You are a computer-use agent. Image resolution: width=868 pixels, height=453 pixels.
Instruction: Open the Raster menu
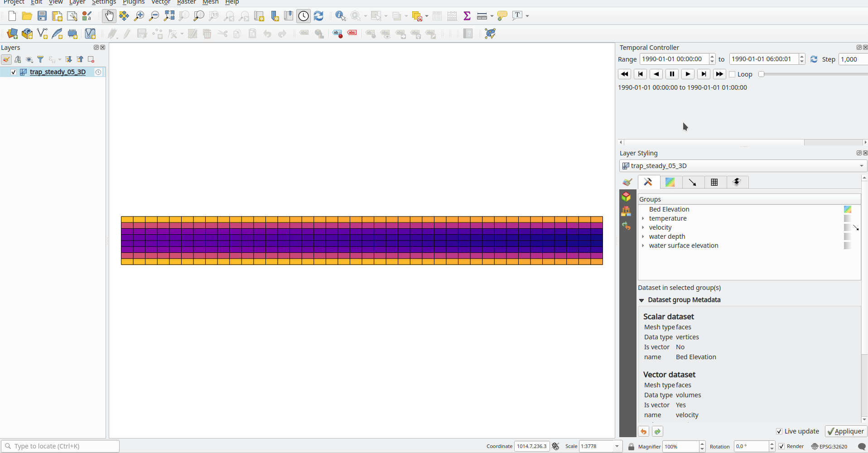click(x=186, y=2)
